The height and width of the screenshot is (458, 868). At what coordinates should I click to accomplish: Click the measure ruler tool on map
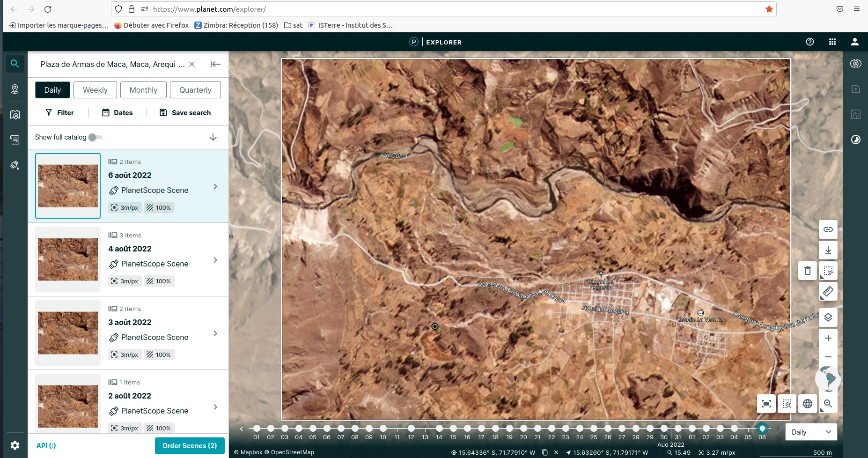[828, 291]
